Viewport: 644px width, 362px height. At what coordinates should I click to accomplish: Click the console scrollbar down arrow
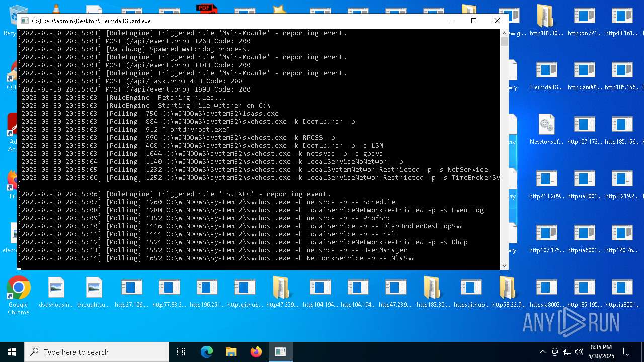pyautogui.click(x=504, y=265)
